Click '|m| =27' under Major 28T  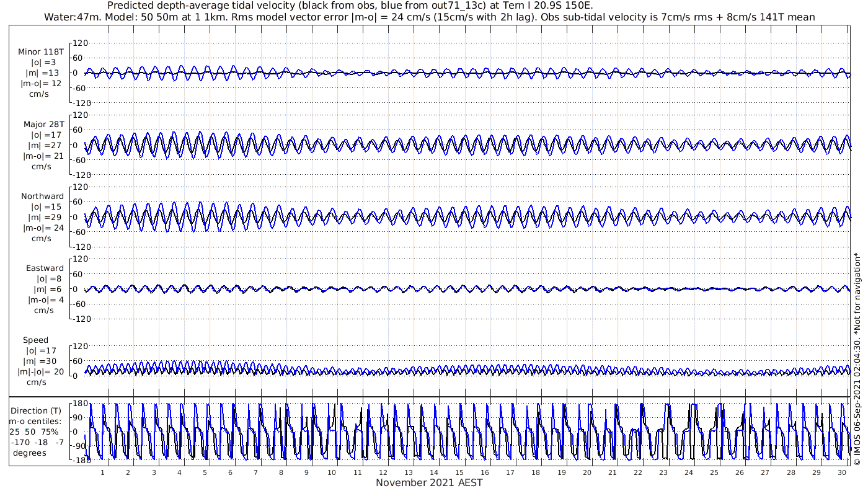click(46, 145)
